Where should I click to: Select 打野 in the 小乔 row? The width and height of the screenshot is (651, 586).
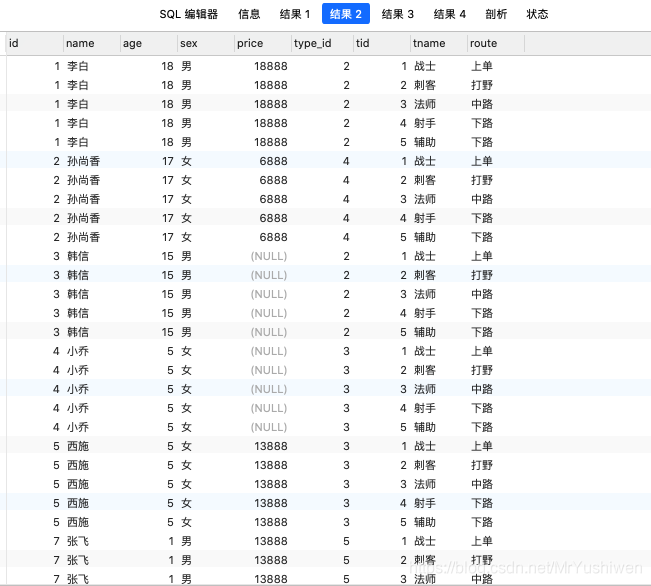(x=482, y=370)
